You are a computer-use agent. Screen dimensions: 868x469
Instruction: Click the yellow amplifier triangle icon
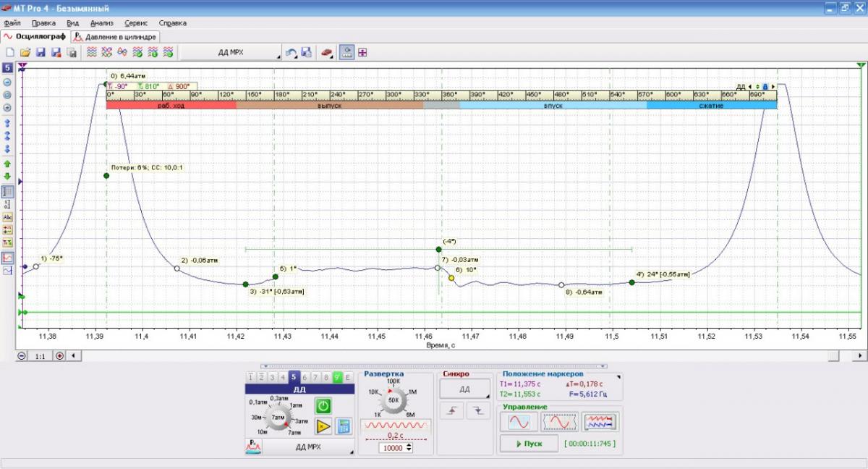(x=323, y=426)
